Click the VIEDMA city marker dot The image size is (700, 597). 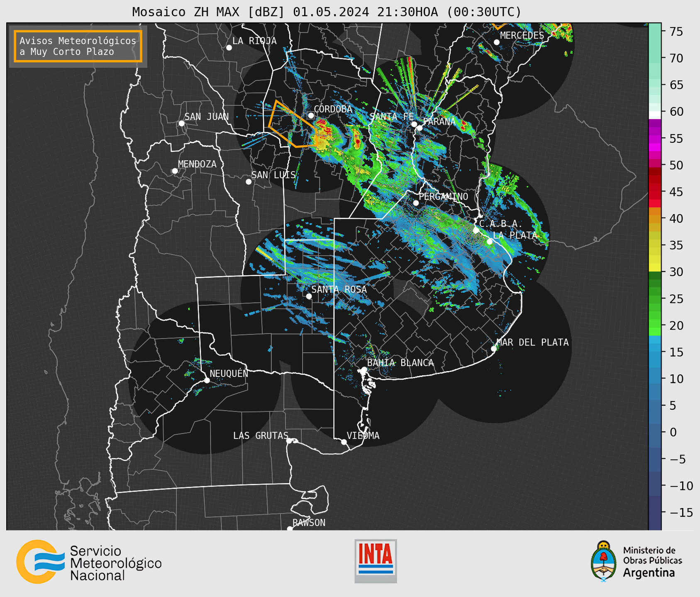[344, 442]
